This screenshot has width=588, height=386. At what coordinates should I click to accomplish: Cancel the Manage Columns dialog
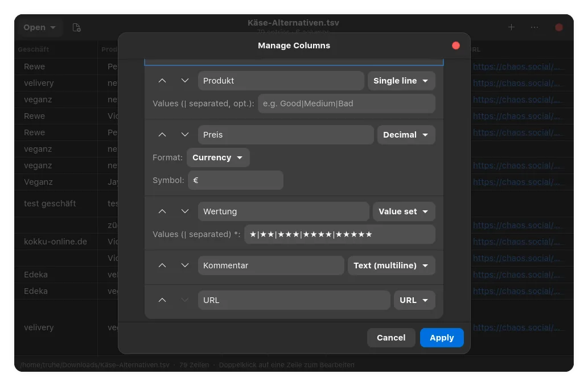click(x=391, y=337)
